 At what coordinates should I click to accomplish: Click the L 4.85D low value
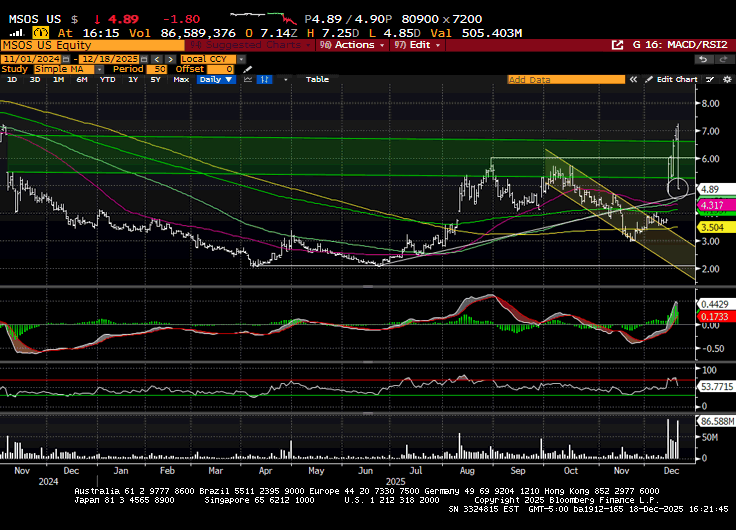click(x=394, y=33)
